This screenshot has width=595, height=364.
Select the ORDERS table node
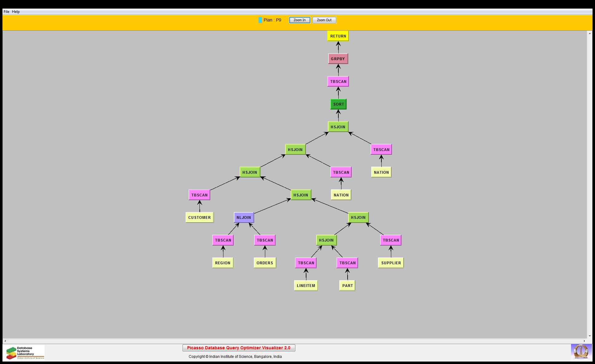[x=265, y=263]
